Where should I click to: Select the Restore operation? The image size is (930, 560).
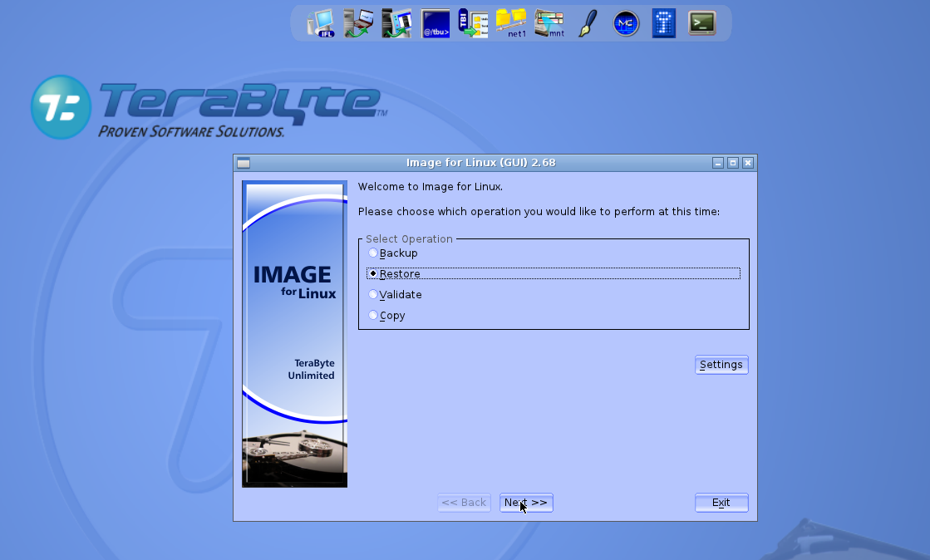554,273
